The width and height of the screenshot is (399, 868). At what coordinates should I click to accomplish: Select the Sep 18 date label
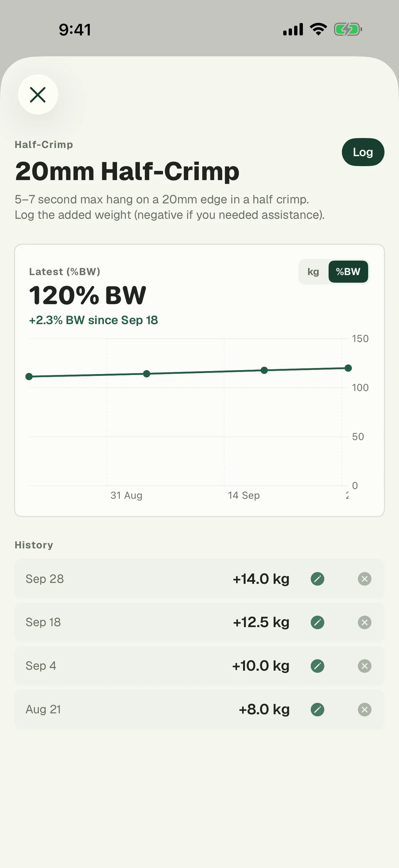[x=43, y=622]
